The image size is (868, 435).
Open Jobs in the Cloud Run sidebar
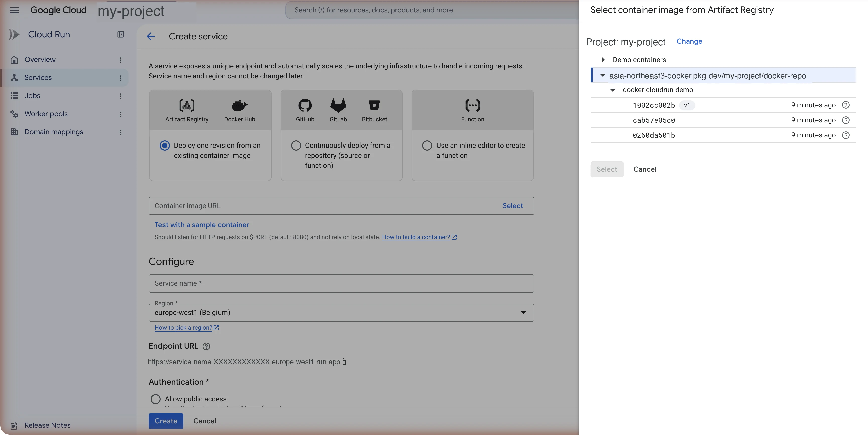(x=32, y=96)
